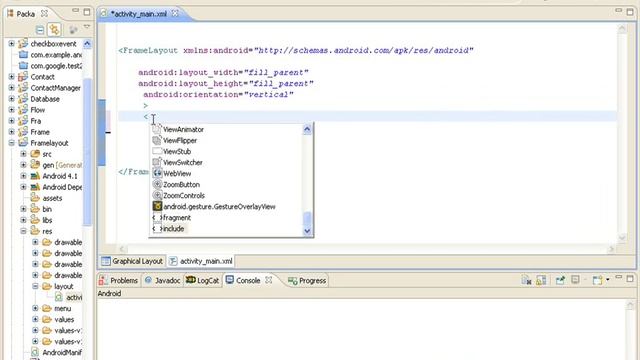Open dropdown arrow beside Open Console icon
The width and height of the screenshot is (640, 360).
pyautogui.click(x=608, y=280)
